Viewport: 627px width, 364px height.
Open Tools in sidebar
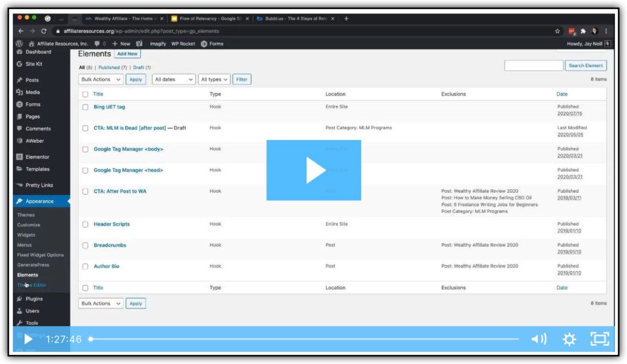click(x=32, y=323)
